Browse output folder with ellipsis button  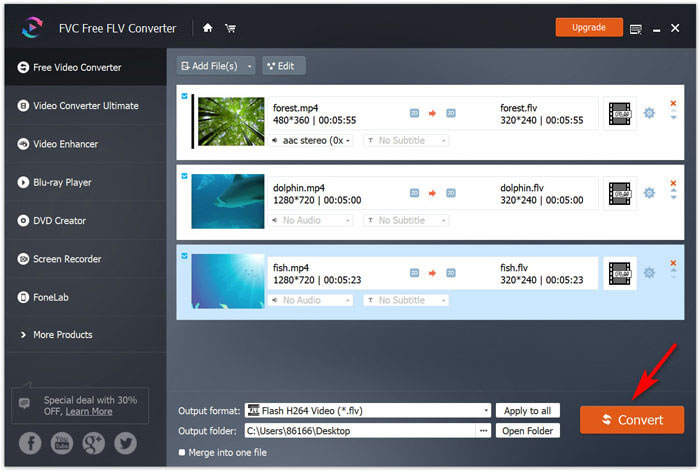pos(483,431)
